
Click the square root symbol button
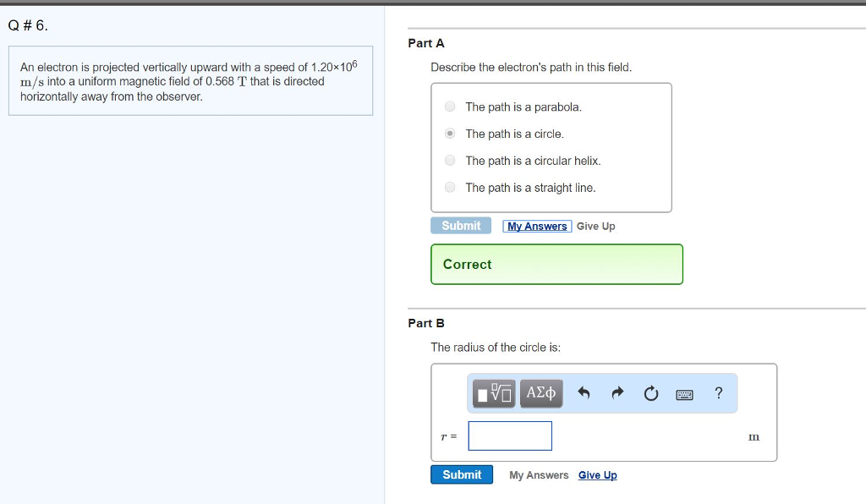coord(499,392)
